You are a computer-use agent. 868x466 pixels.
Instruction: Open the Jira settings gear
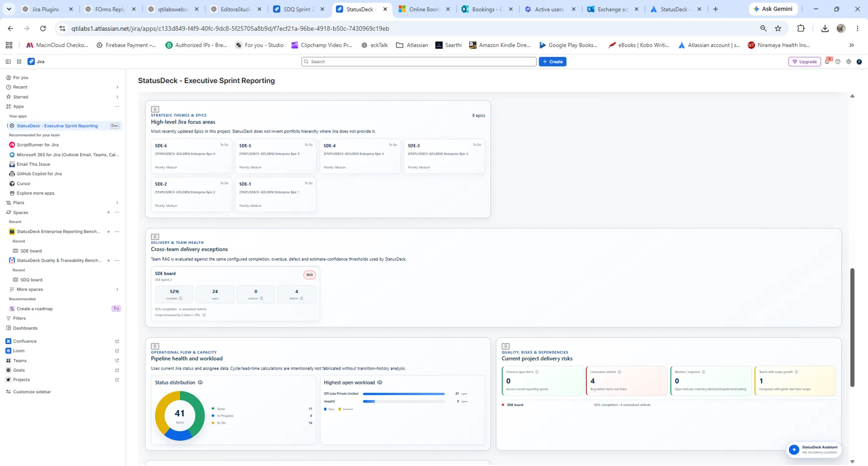coord(849,62)
